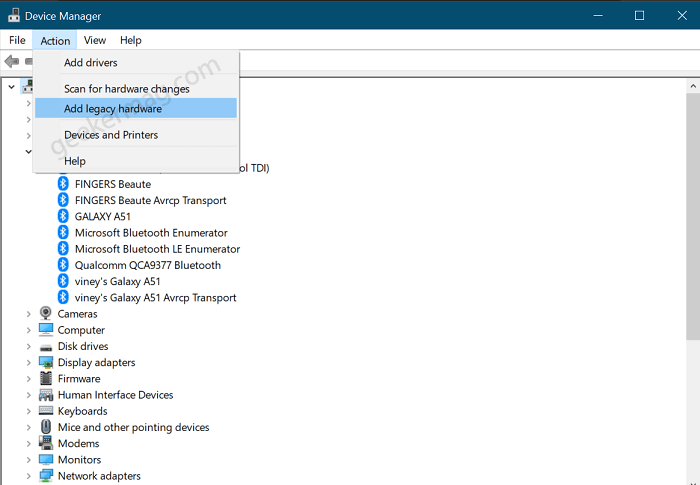Click the scrollbar up arrow
700x485 pixels.
point(692,86)
